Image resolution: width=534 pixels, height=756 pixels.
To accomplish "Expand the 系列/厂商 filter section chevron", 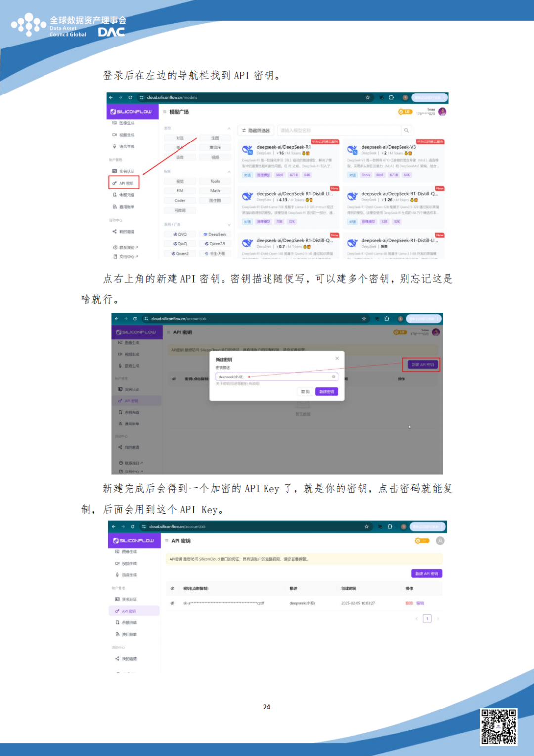I will tap(229, 225).
